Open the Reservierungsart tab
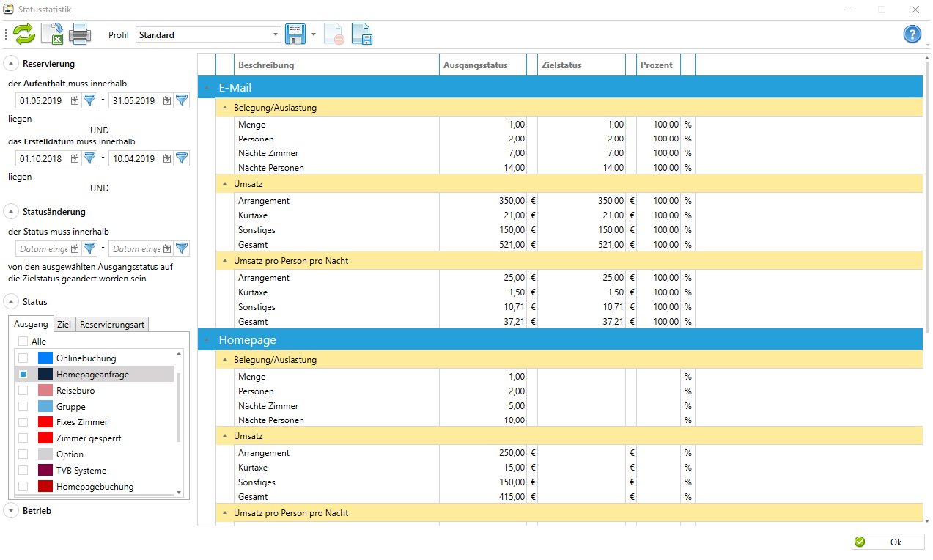Image resolution: width=933 pixels, height=560 pixels. 112,325
